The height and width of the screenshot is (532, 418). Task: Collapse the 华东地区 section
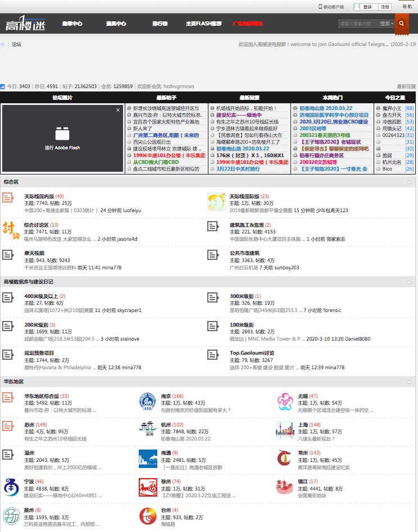click(409, 382)
